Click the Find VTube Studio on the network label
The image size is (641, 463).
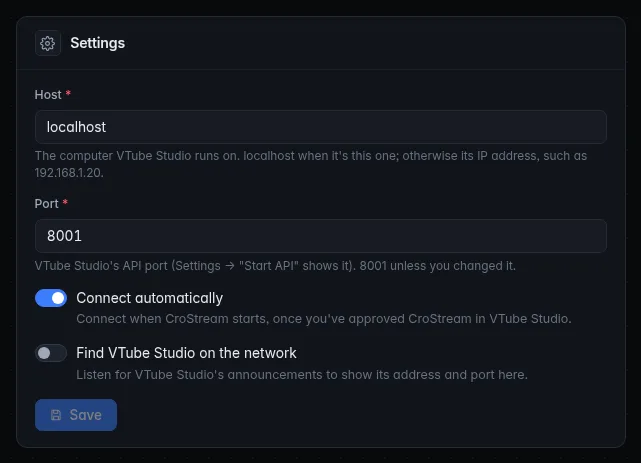(x=186, y=353)
